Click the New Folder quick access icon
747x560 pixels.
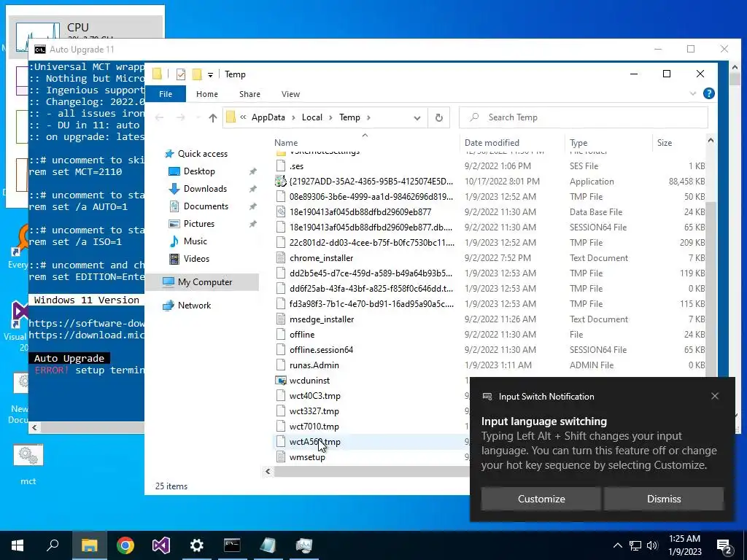point(197,74)
